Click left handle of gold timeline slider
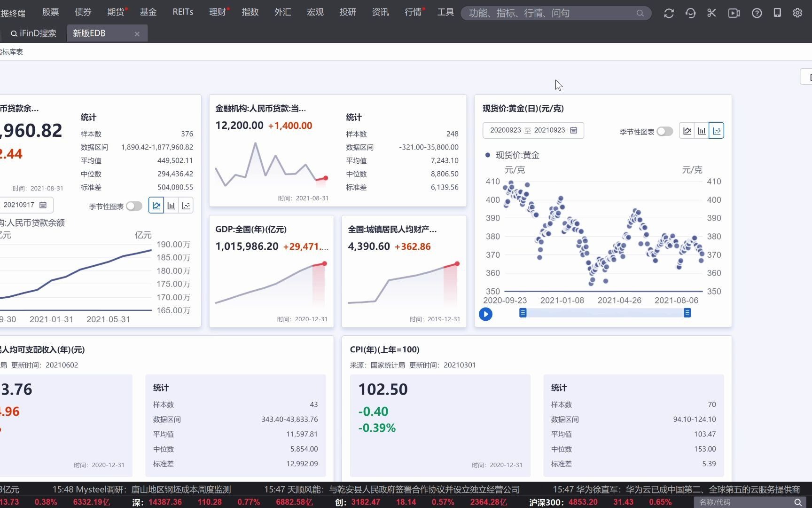Image resolution: width=812 pixels, height=508 pixels. 523,313
